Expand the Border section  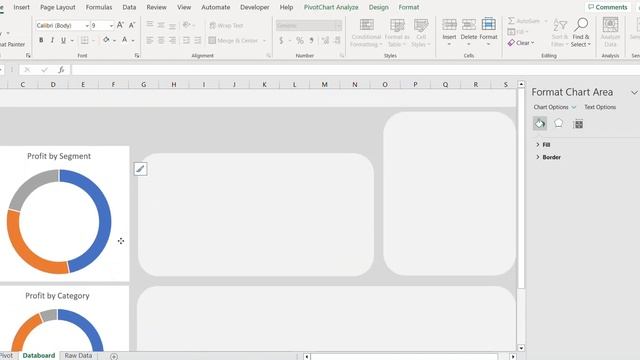(x=548, y=157)
